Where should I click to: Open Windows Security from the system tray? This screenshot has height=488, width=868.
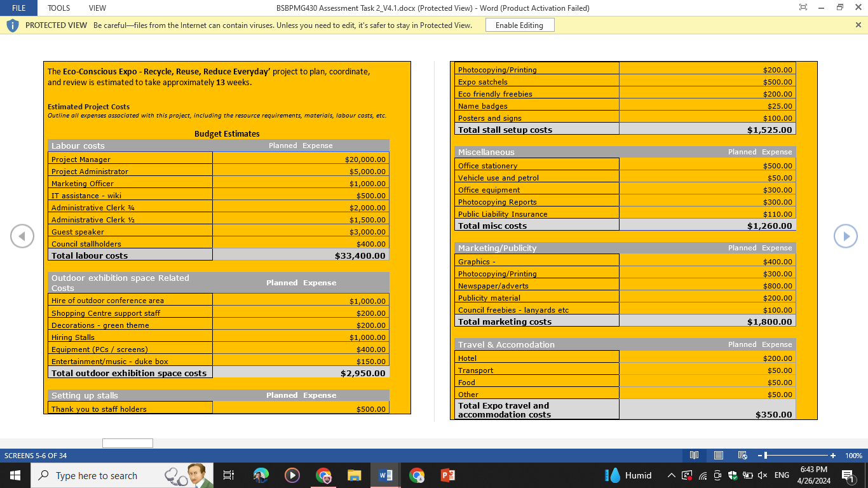(x=731, y=475)
